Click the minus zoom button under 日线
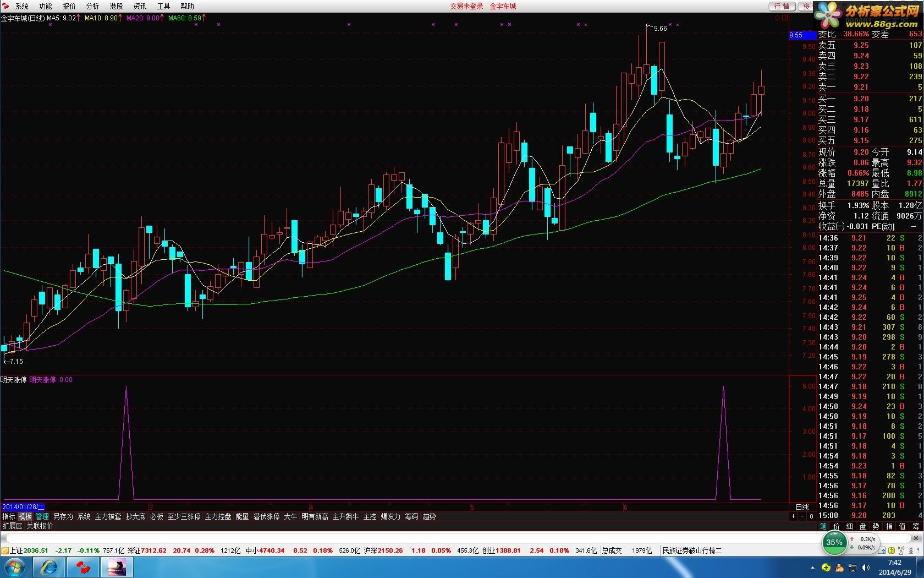 (x=802, y=516)
